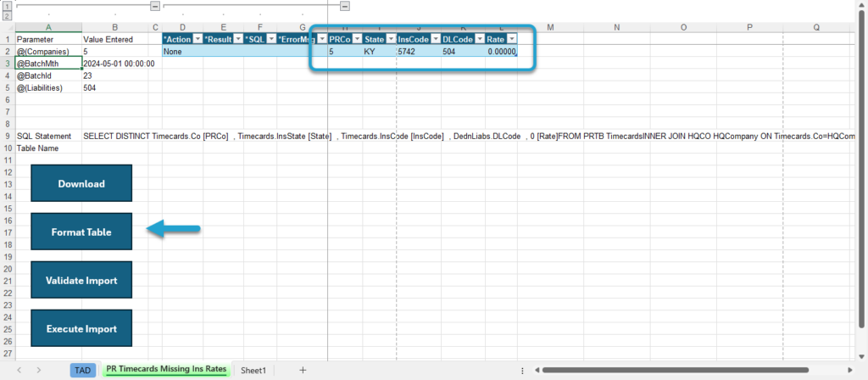Click the select-all corner of the worksheet

click(7, 27)
